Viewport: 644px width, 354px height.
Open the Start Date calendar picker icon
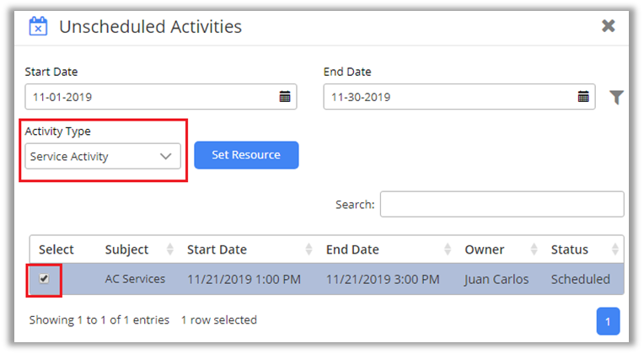(285, 97)
